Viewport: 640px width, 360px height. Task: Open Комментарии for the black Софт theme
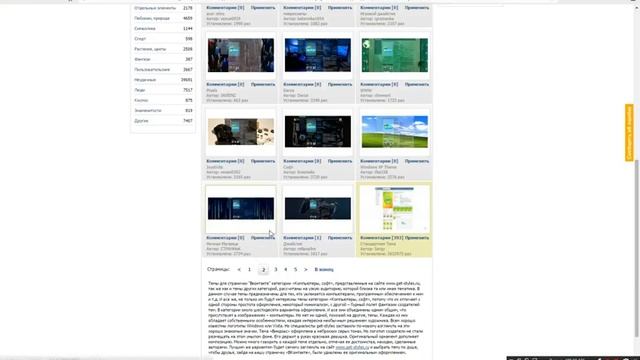pos(302,161)
